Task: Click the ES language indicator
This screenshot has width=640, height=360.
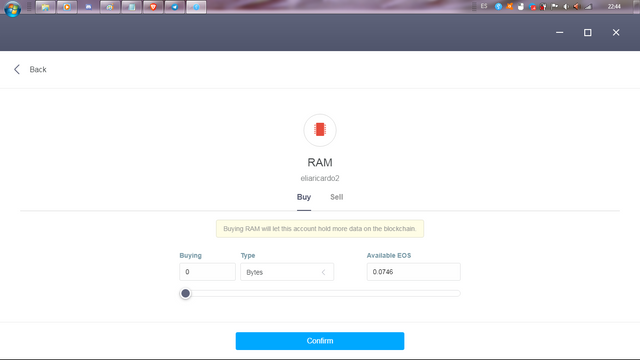Action: [484, 6]
